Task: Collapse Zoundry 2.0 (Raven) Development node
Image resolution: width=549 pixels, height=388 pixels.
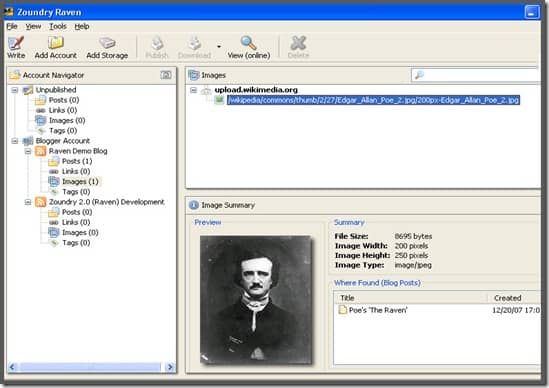Action: pyautogui.click(x=28, y=202)
